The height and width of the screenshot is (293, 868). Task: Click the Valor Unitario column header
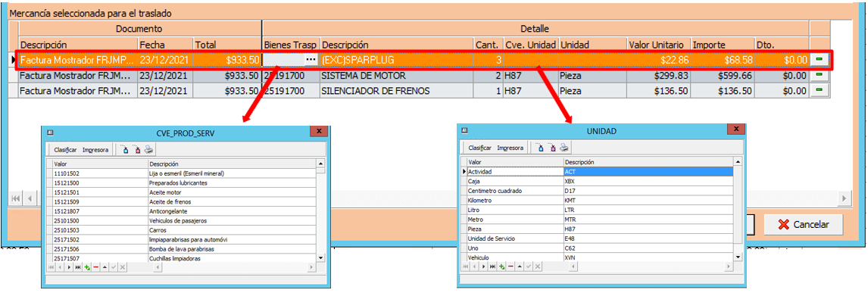pyautogui.click(x=659, y=44)
